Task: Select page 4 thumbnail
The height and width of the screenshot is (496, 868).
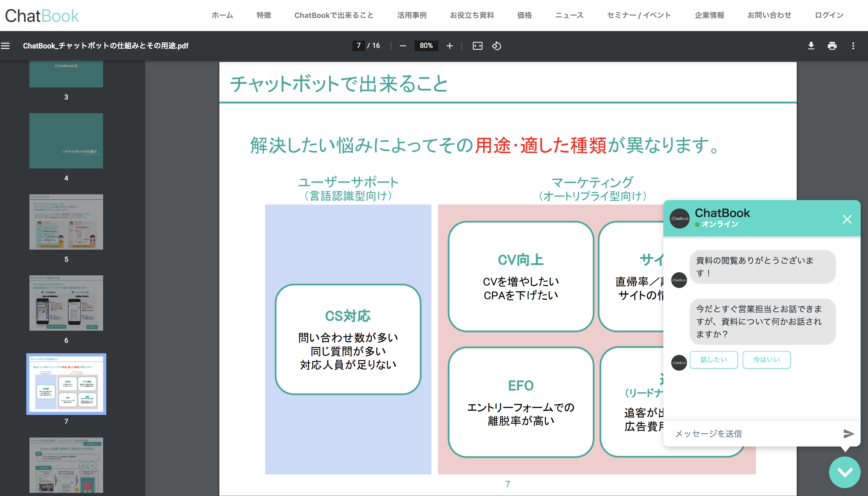Action: tap(66, 141)
